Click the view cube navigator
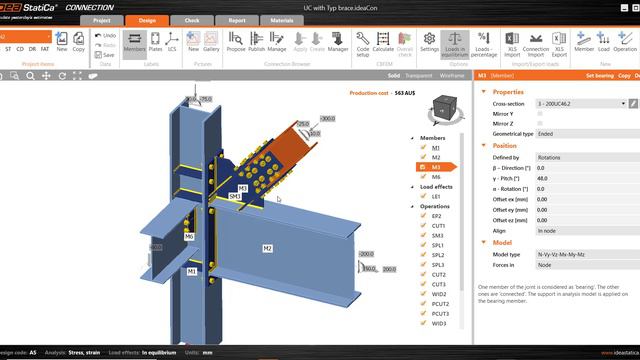This screenshot has width=640, height=360. click(x=444, y=109)
